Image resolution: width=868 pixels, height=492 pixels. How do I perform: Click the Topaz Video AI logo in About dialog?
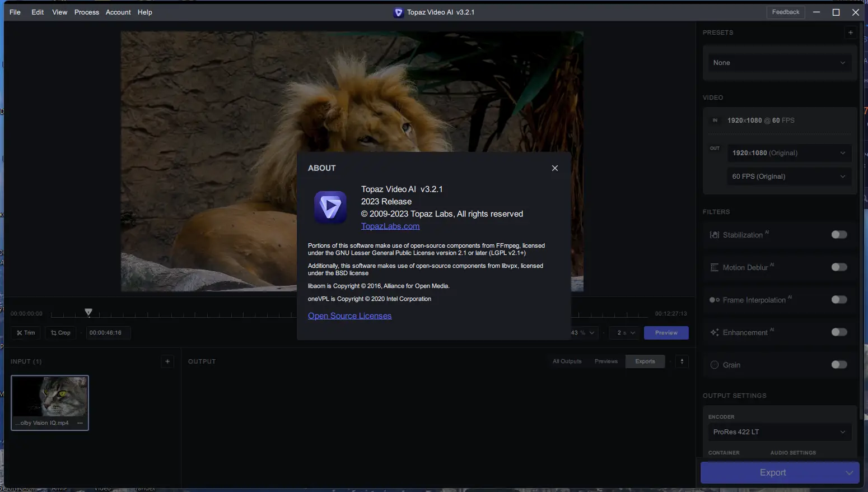(x=330, y=207)
